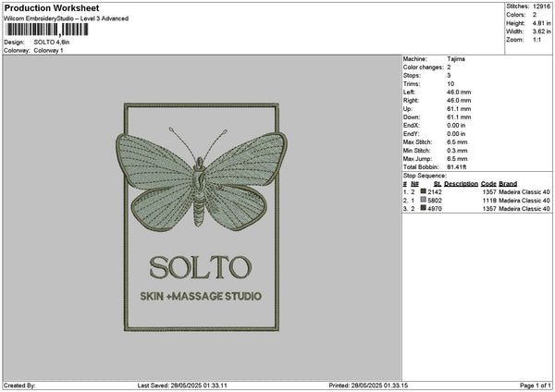
Task: Click the St. column header
Action: coord(437,184)
